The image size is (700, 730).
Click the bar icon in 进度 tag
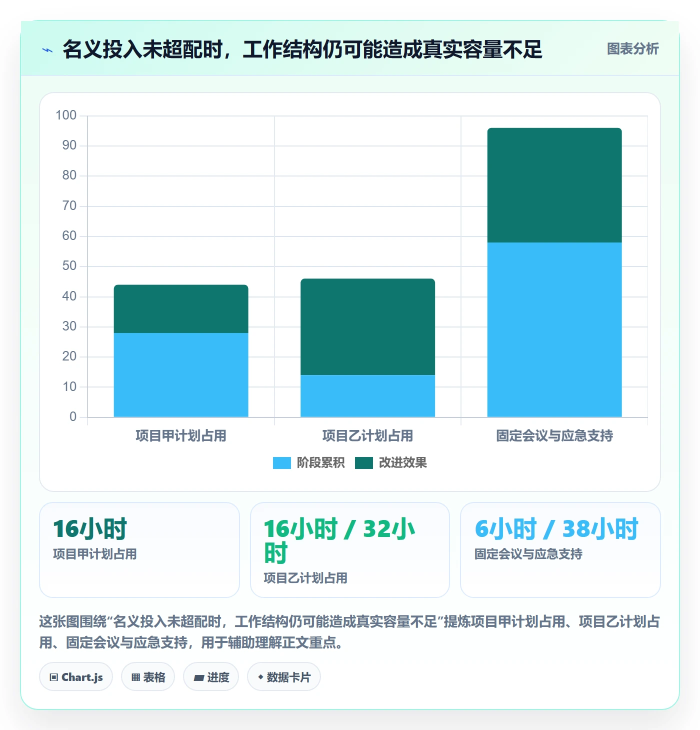pos(199,678)
